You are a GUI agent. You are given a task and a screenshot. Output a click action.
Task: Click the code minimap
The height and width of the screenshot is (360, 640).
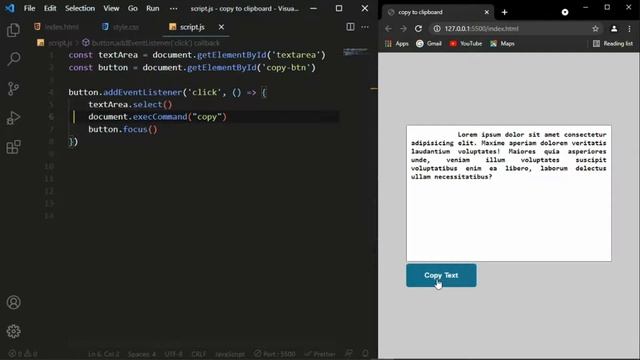(355, 52)
